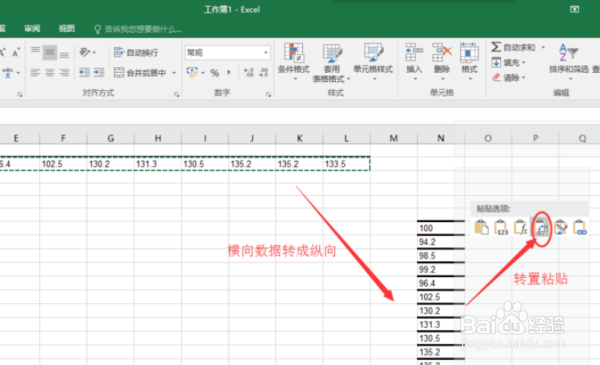Screen dimensions: 600x365
Task: Click cell containing 100 in column N
Action: pos(440,228)
